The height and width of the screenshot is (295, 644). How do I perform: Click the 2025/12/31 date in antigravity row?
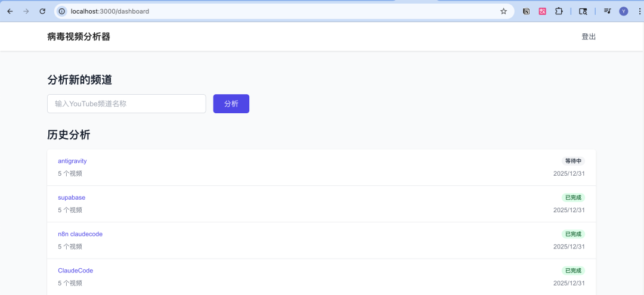point(569,173)
